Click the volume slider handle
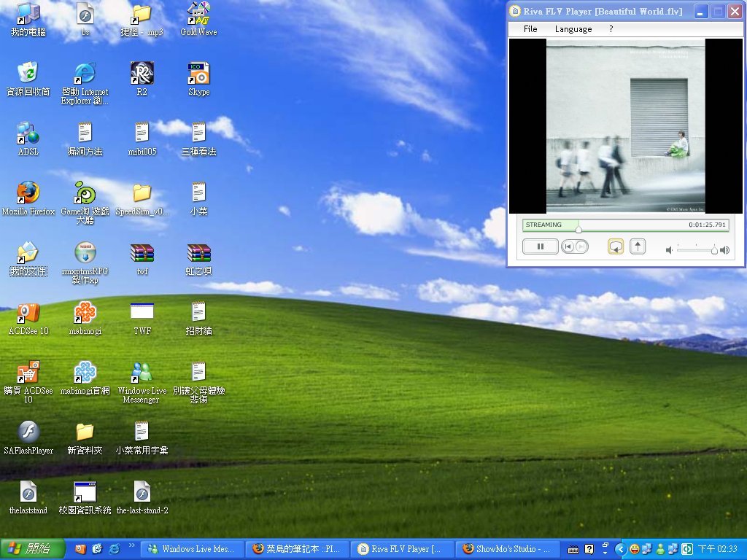This screenshot has height=560, width=747. 714,250
